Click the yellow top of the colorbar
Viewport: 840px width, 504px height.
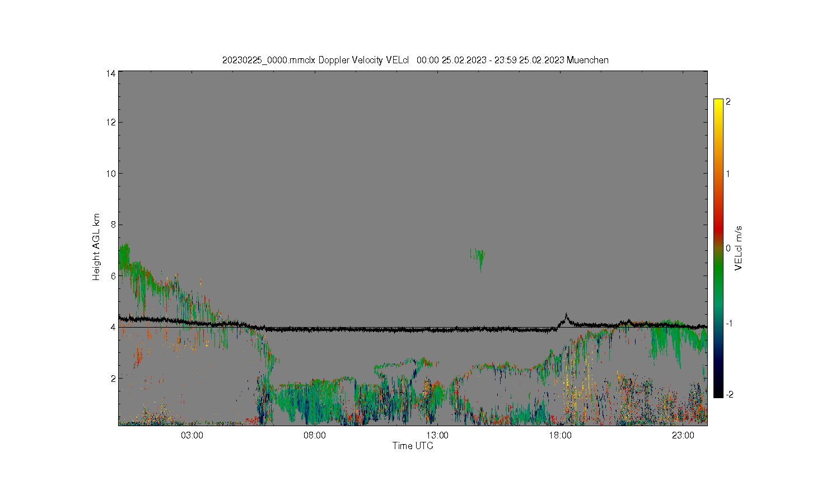(718, 104)
